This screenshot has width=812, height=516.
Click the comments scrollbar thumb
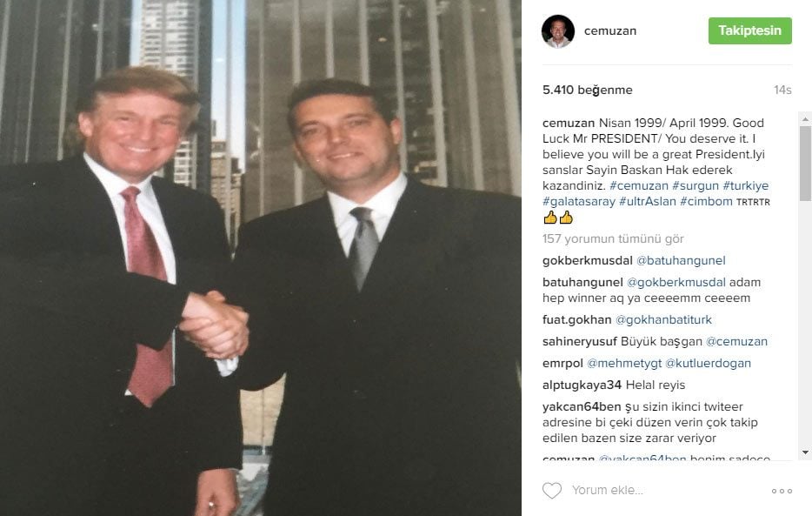805,164
